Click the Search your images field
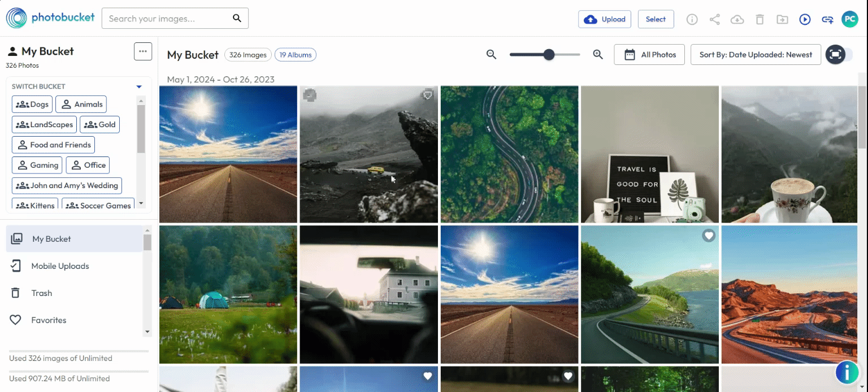Image resolution: width=868 pixels, height=392 pixels. click(x=175, y=19)
